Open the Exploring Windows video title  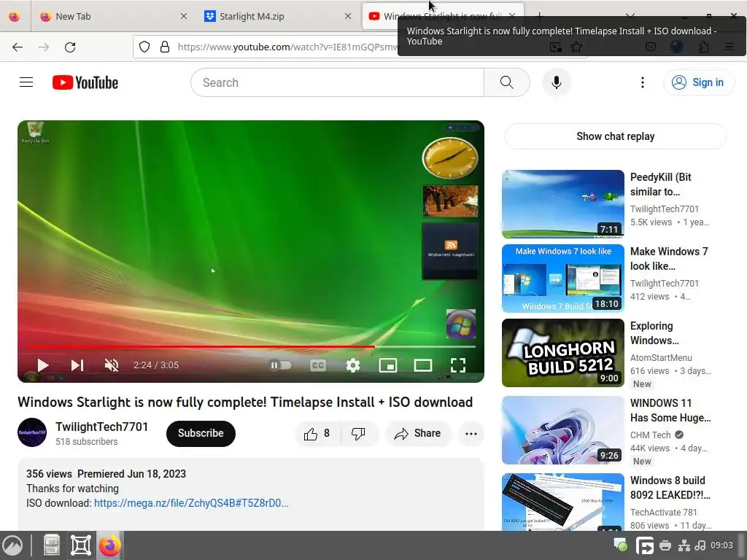(x=654, y=333)
